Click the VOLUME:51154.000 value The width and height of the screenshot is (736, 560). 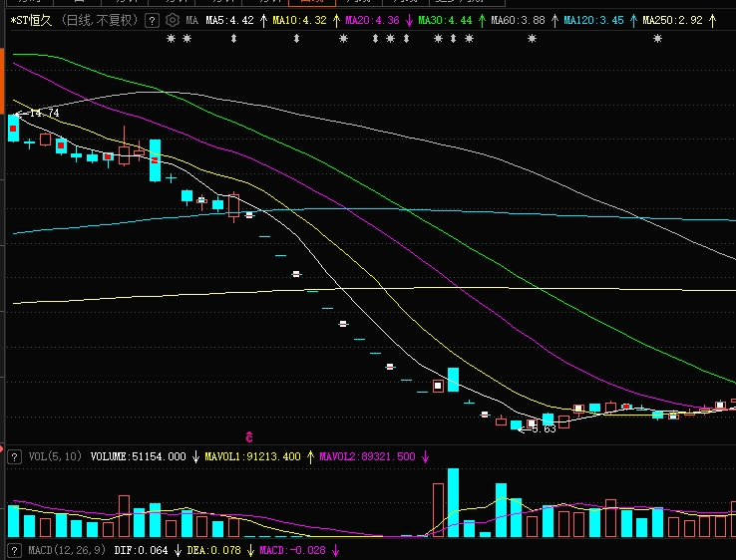tap(138, 456)
